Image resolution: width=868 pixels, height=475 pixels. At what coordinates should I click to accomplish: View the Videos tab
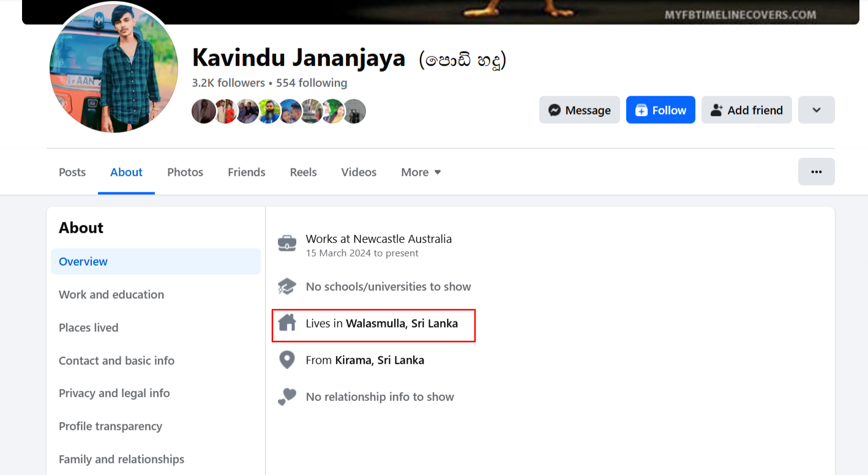point(359,172)
